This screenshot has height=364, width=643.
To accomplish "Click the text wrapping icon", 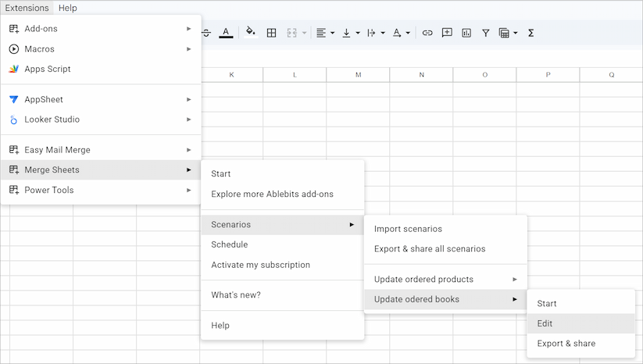I will point(372,33).
